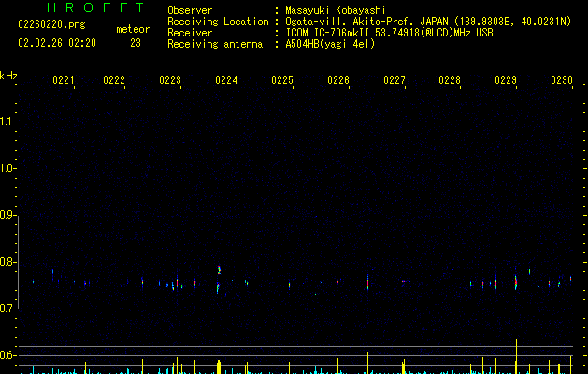Click the 0226 time marker
588x374 pixels.
[338, 79]
